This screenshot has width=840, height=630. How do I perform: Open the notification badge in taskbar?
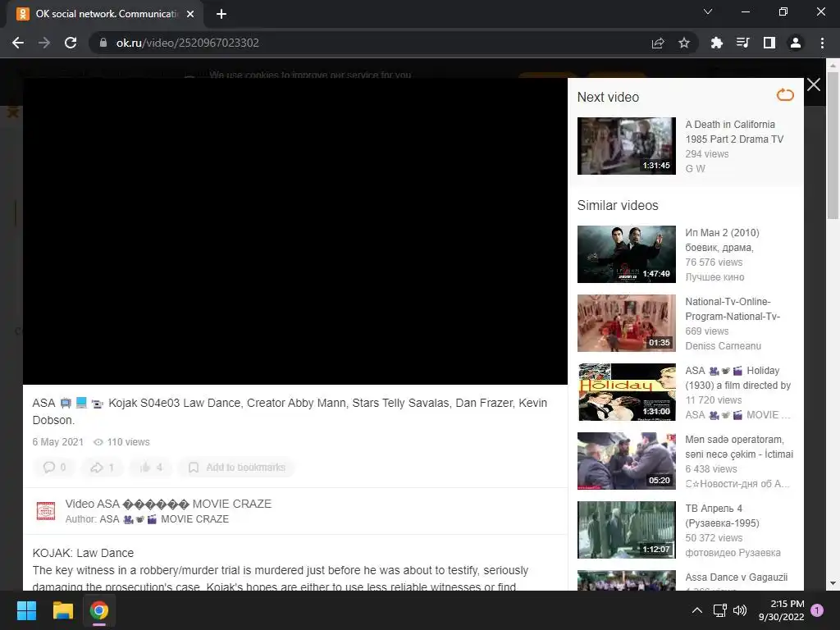tap(817, 609)
